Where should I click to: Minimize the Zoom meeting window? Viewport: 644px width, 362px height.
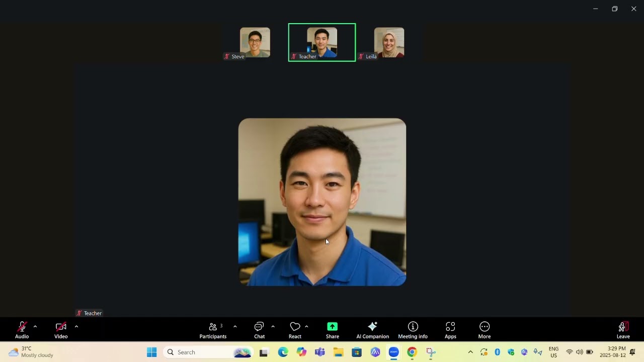pos(595,9)
